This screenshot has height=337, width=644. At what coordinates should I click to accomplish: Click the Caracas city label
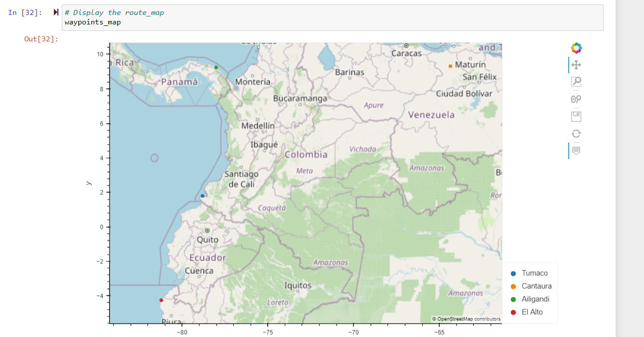pos(406,53)
